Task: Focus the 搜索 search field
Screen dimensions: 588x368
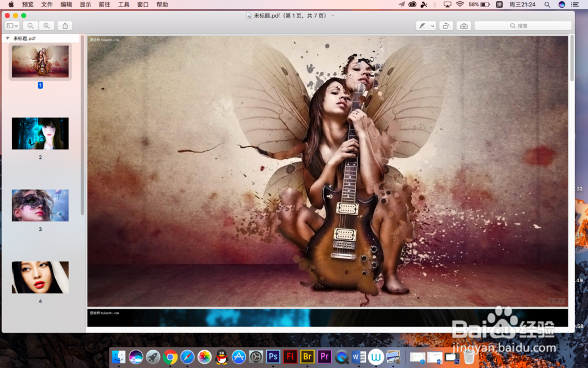Action: (x=523, y=25)
